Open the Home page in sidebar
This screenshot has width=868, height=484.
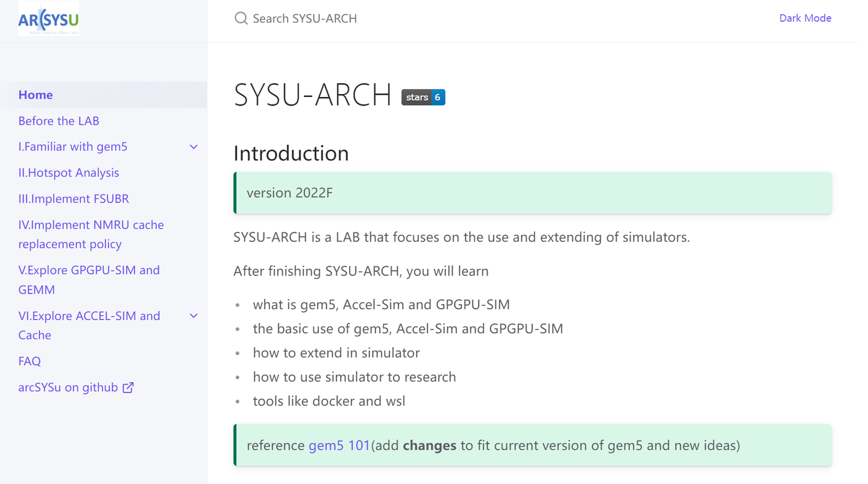click(36, 95)
